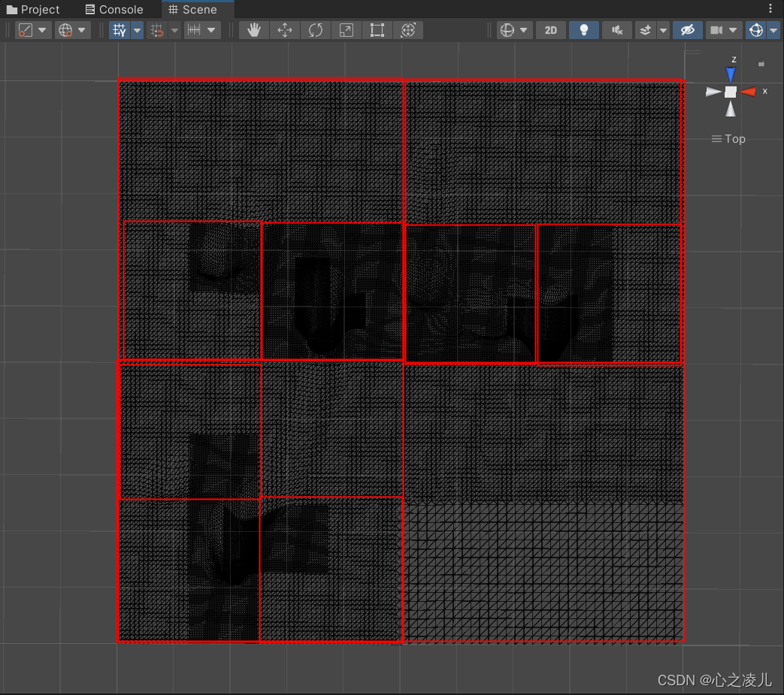Viewport: 784px width, 695px height.
Task: Click the draw mode shading sphere icon
Action: pos(507,31)
